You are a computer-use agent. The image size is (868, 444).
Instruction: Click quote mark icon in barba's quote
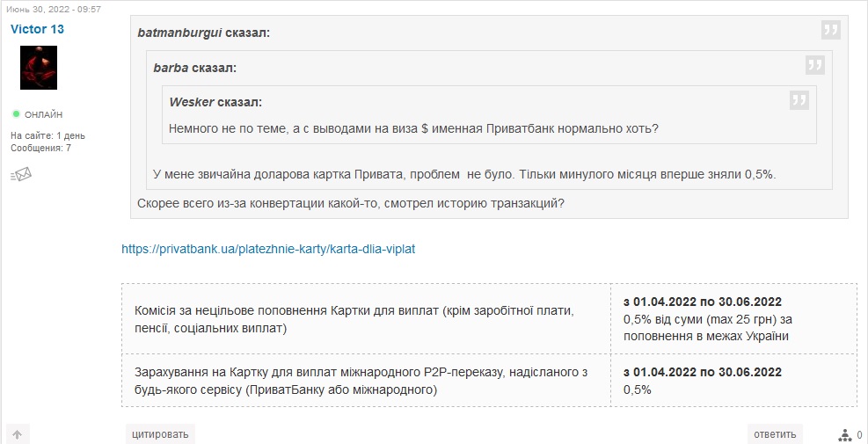[x=815, y=65]
